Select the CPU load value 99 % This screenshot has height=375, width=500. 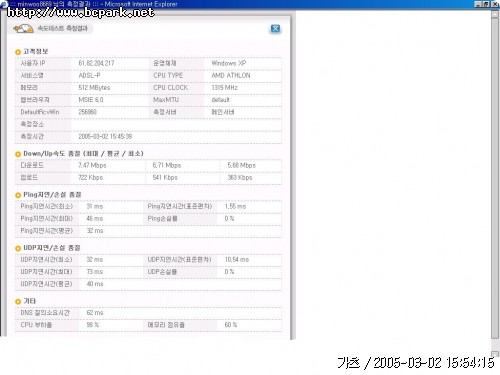(x=93, y=325)
